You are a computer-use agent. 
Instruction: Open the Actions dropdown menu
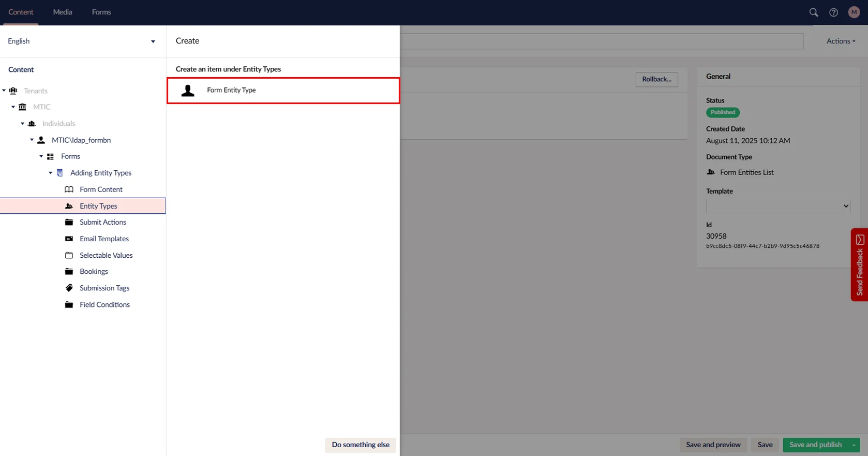point(840,41)
